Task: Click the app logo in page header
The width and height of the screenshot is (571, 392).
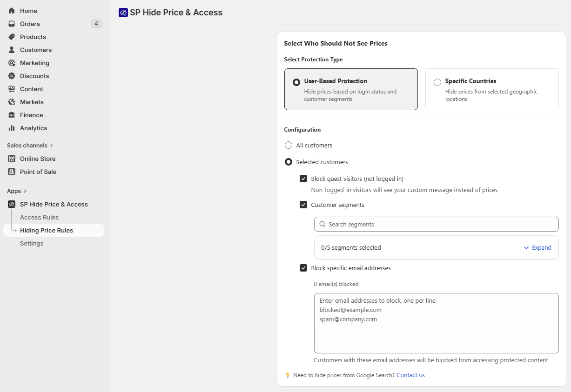Action: (123, 13)
